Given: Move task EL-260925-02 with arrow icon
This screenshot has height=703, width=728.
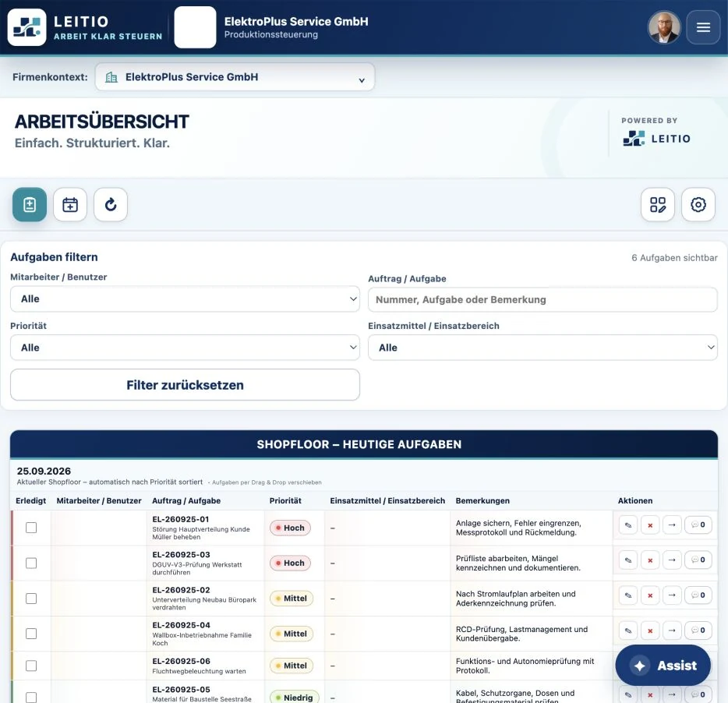Looking at the screenshot, I should 672,595.
